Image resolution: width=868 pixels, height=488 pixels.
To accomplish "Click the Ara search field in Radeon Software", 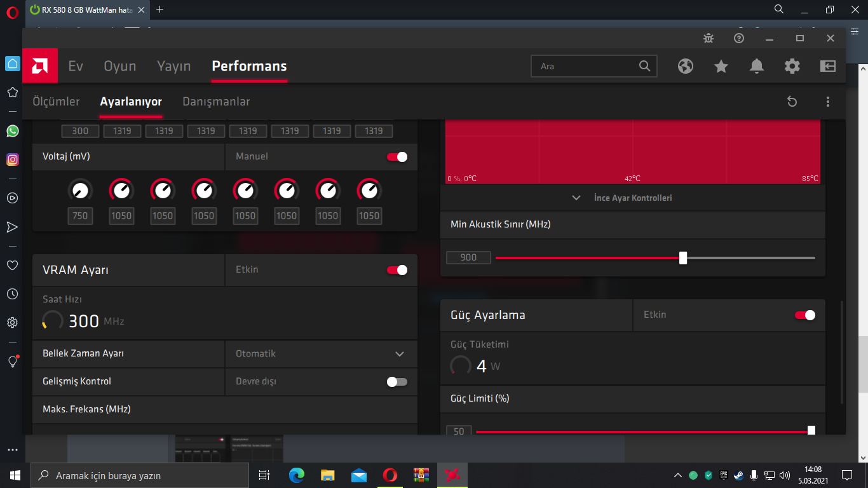I will coord(593,66).
